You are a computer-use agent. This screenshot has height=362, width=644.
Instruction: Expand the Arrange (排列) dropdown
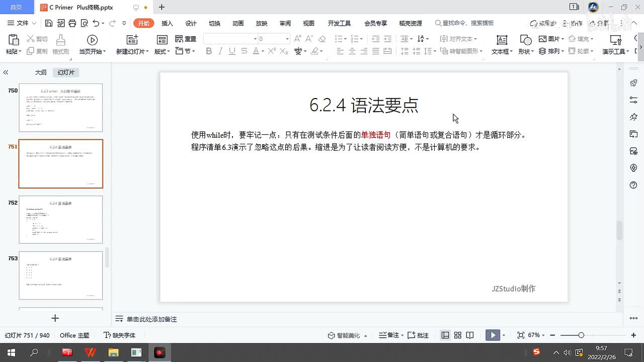click(x=551, y=51)
